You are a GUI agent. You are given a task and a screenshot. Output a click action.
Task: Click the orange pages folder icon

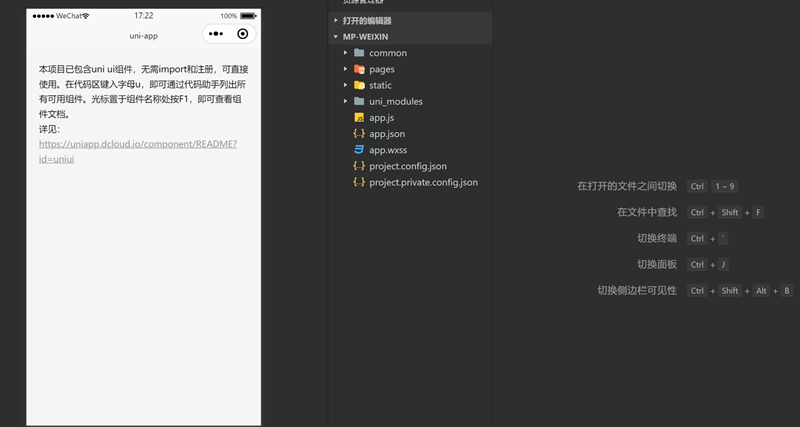tap(359, 69)
